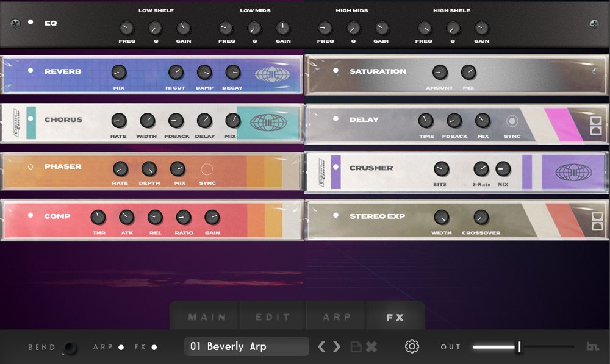Enable the Phaser effect
610x364 pixels.
(x=30, y=166)
